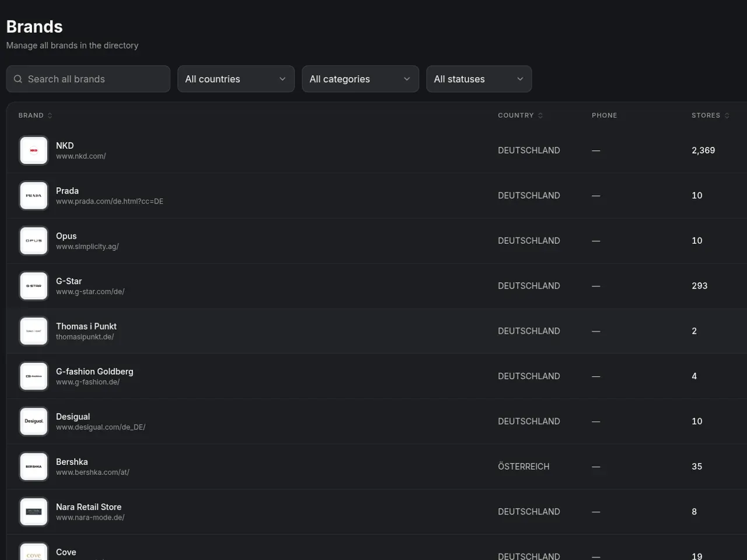This screenshot has width=747, height=560.
Task: Click the thomasipunkt.de/ website text
Action: [85, 337]
